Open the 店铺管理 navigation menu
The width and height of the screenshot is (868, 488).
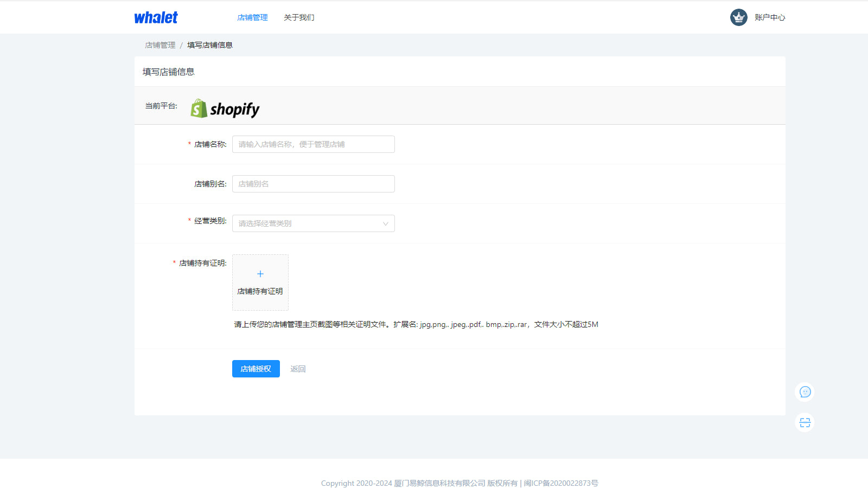pos(252,17)
